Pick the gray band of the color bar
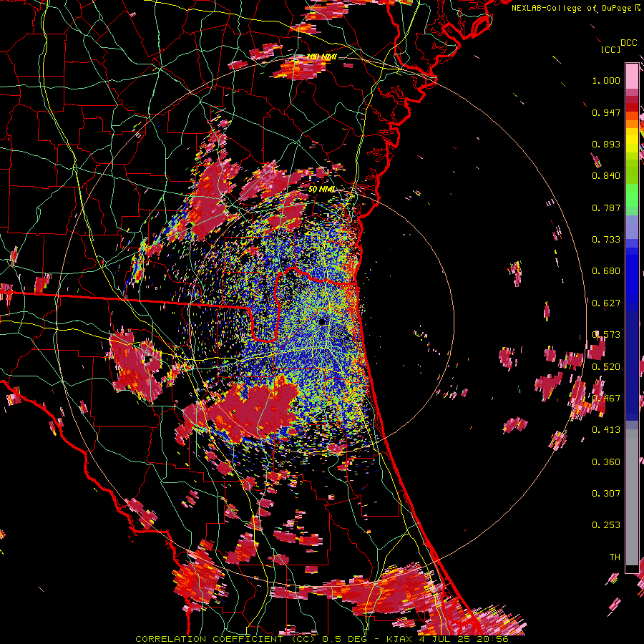 (x=632, y=497)
